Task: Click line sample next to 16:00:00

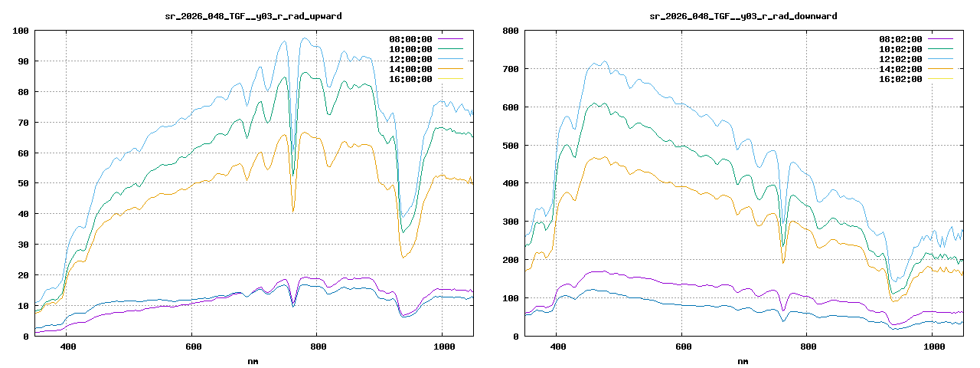Action: point(451,79)
